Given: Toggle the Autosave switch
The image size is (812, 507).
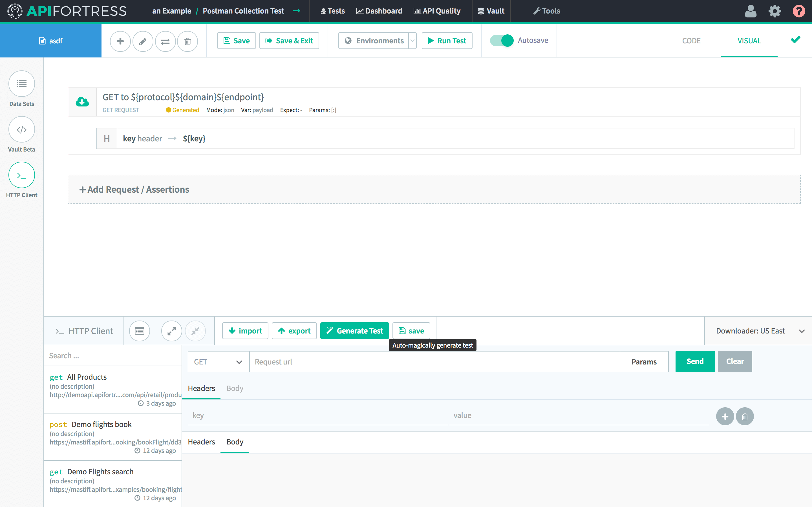Looking at the screenshot, I should [x=502, y=41].
